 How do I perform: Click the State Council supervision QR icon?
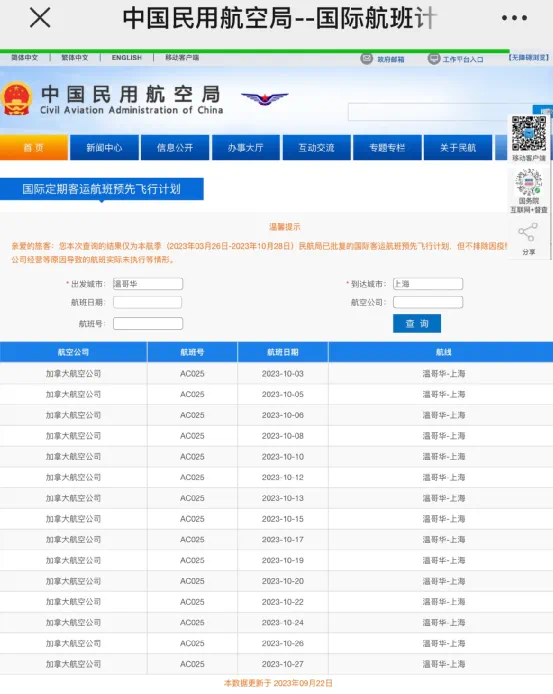[x=529, y=182]
